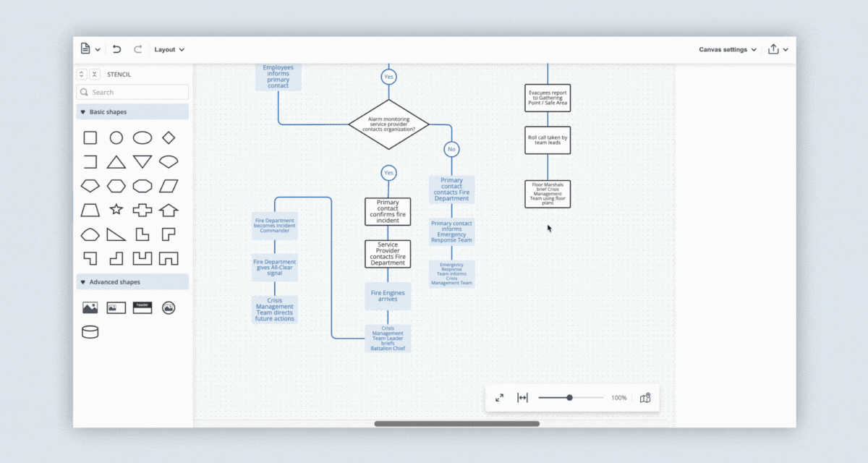Select the database cylinder under Advanced shapes
The width and height of the screenshot is (868, 463).
click(90, 331)
